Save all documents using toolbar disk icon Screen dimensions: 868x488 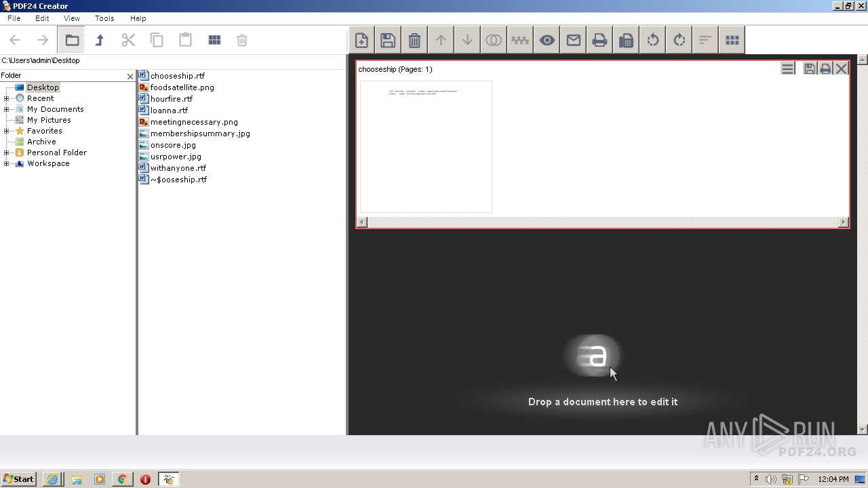pyautogui.click(x=388, y=40)
